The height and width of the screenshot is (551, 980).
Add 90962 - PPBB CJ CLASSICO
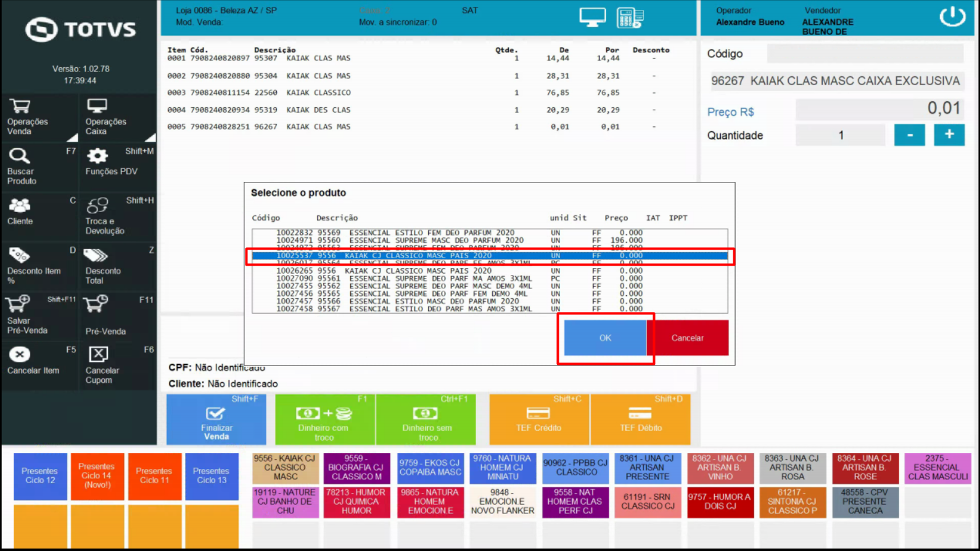pyautogui.click(x=575, y=468)
